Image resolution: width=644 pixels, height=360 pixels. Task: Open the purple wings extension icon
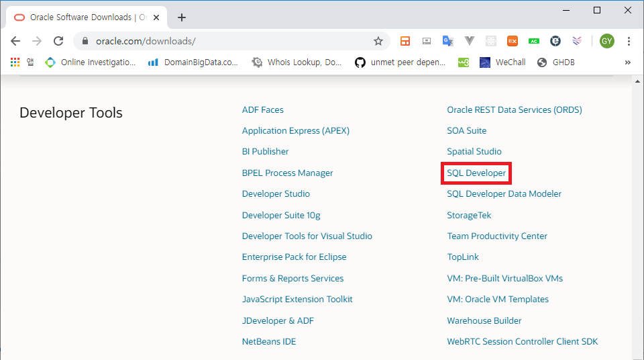577,41
